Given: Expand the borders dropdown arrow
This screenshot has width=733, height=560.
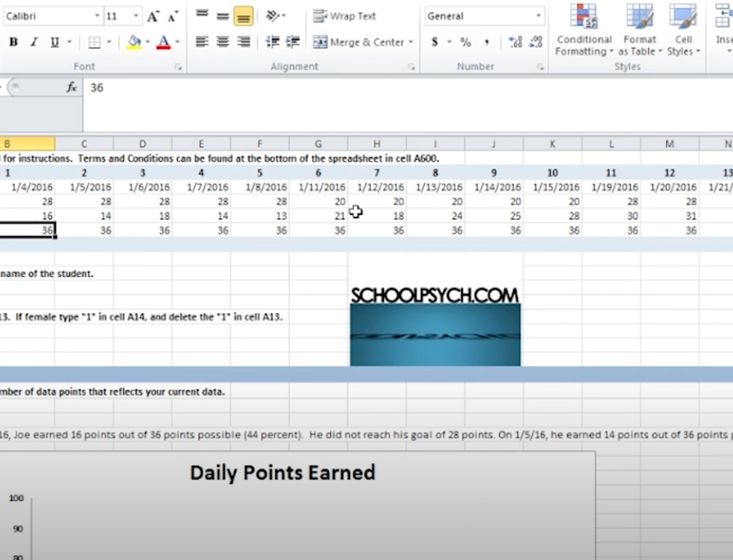Looking at the screenshot, I should (x=109, y=42).
